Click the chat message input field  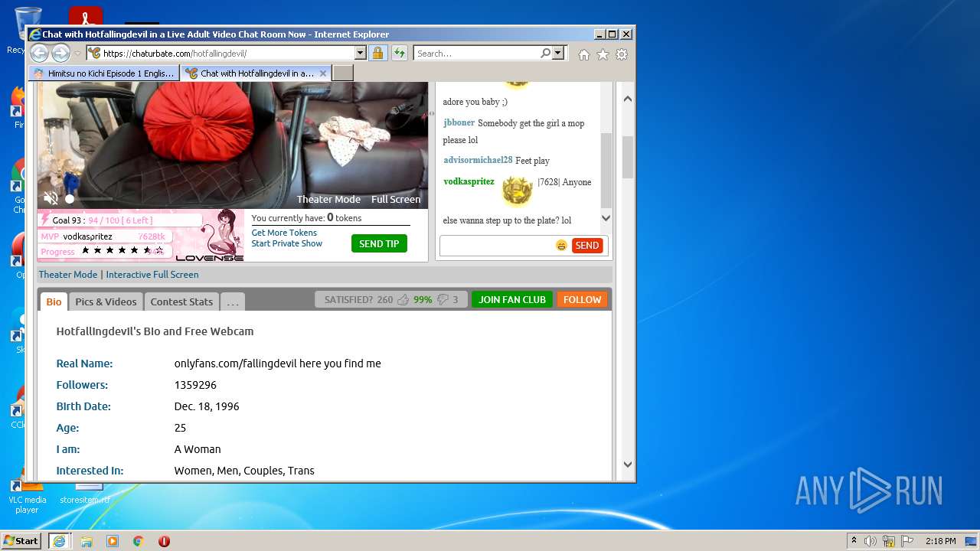coord(497,246)
